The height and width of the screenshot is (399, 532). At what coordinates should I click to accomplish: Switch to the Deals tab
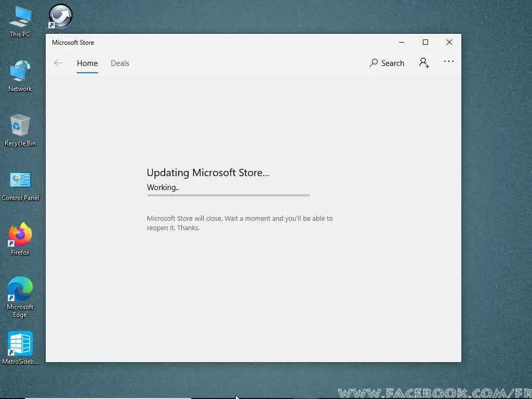pyautogui.click(x=120, y=63)
